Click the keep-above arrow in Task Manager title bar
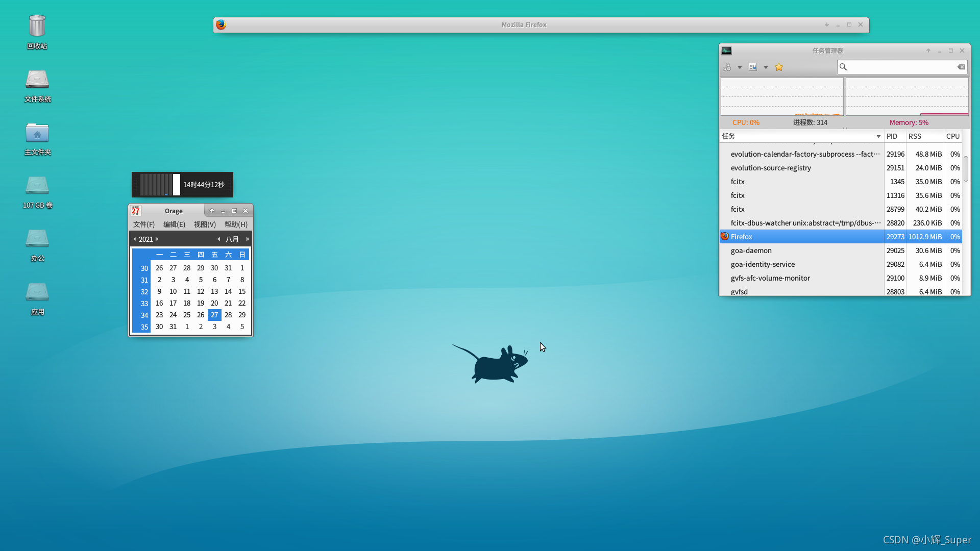This screenshot has width=980, height=551. pyautogui.click(x=928, y=51)
